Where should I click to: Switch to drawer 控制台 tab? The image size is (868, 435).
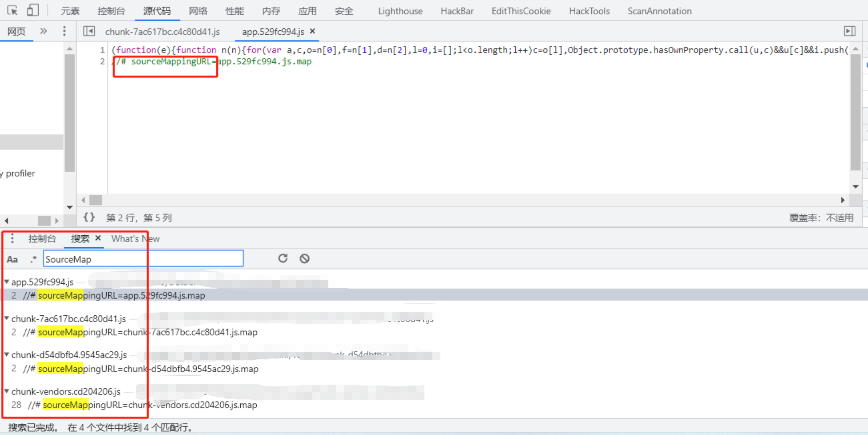click(42, 239)
